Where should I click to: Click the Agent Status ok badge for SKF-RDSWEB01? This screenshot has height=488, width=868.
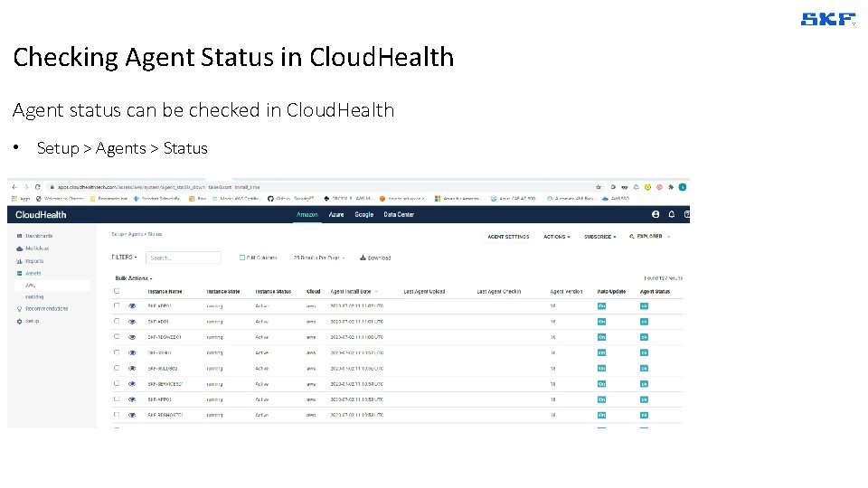(x=644, y=337)
